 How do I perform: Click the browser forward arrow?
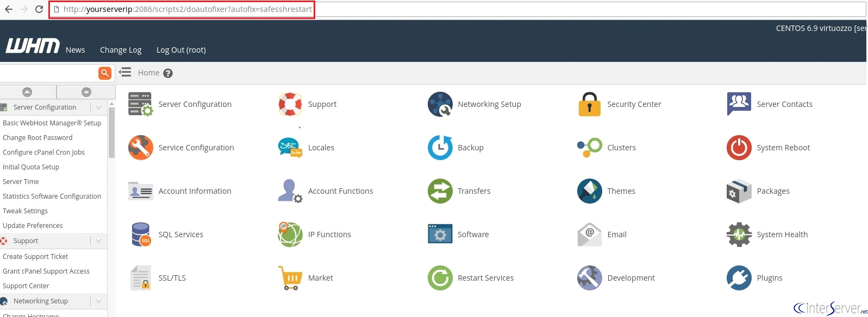pos(24,9)
